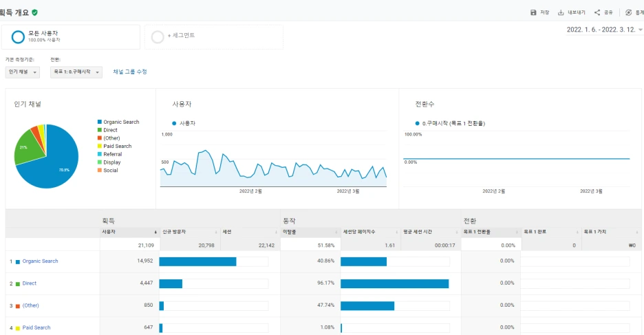Click the share (공유) icon

(597, 12)
